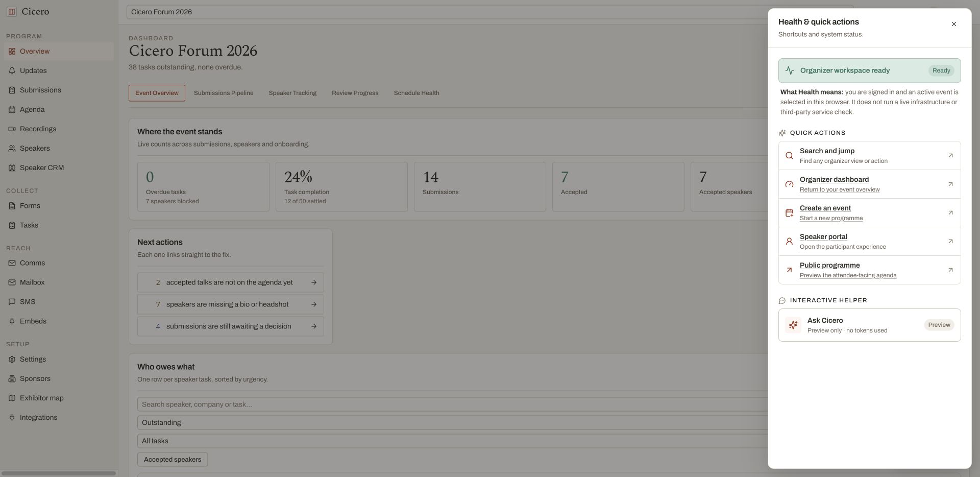Close the Health & quick actions panel

tap(953, 24)
